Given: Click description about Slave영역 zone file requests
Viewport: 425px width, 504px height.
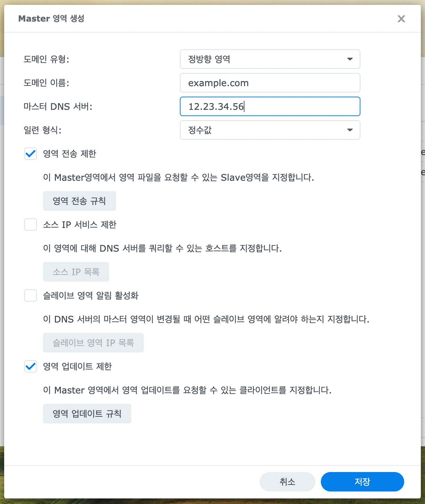Looking at the screenshot, I should click(x=178, y=177).
